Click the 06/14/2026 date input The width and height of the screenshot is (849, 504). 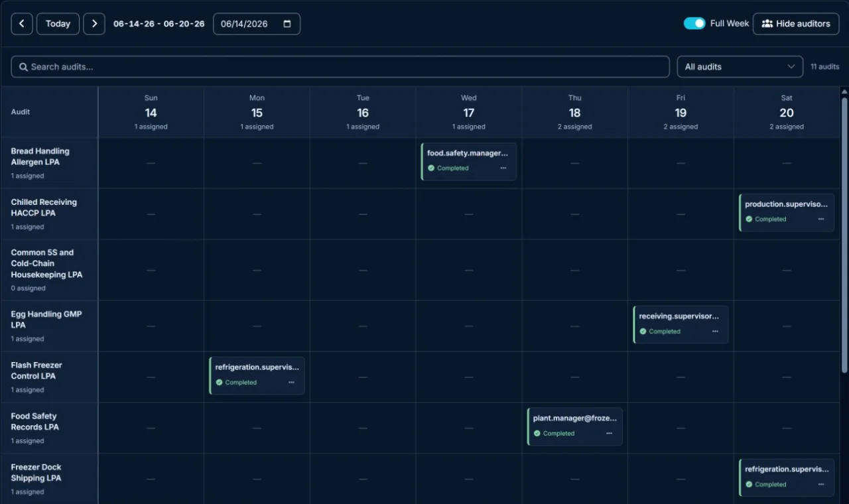(x=257, y=24)
